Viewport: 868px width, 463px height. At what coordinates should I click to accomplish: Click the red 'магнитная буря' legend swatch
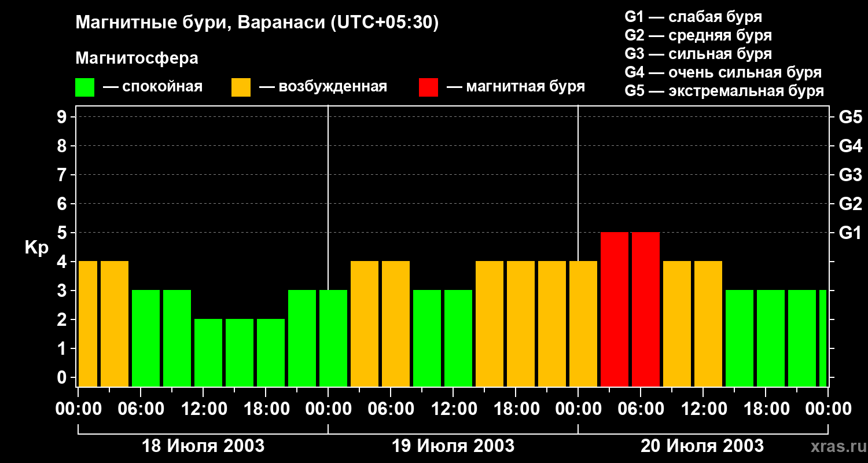pyautogui.click(x=428, y=87)
